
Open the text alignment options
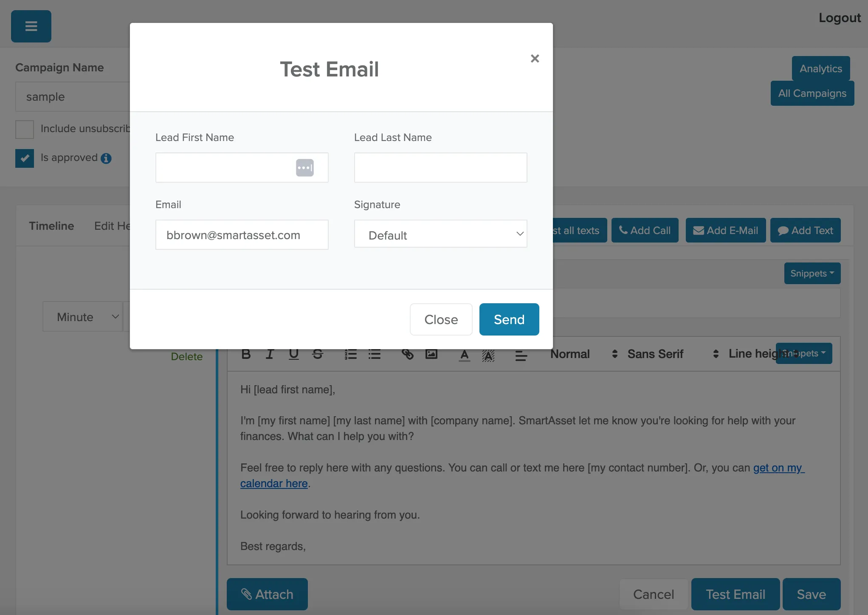(521, 355)
